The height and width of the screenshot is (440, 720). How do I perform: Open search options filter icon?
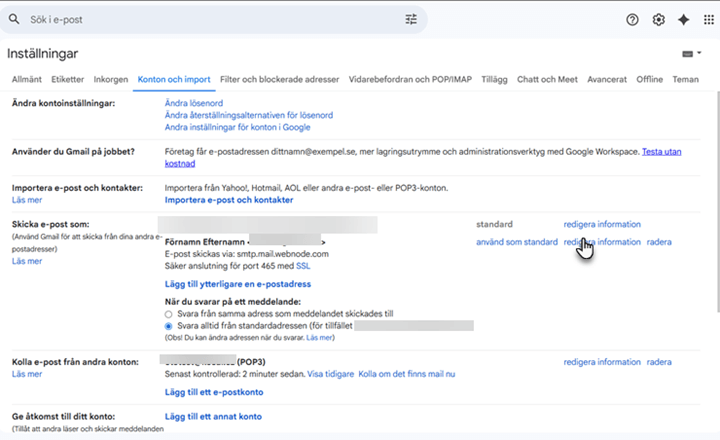tap(411, 19)
